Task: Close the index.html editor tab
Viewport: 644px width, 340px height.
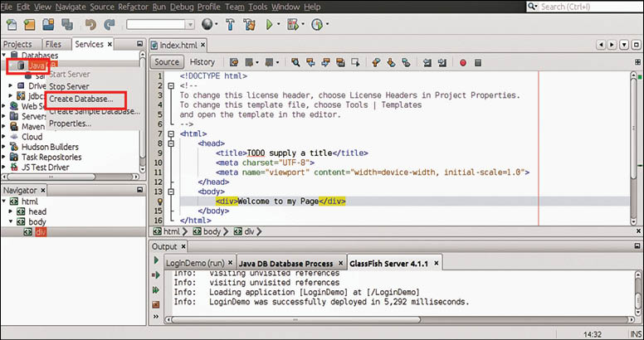Action: (204, 44)
